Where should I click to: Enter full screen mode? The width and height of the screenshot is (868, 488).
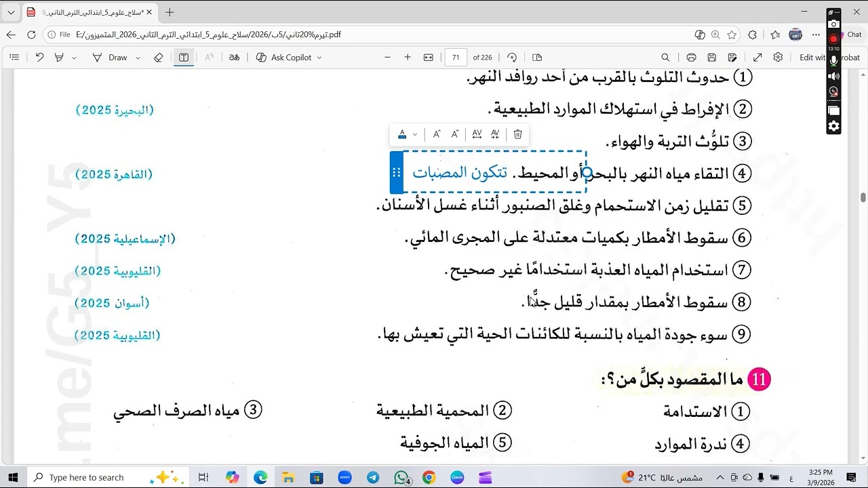click(x=757, y=58)
